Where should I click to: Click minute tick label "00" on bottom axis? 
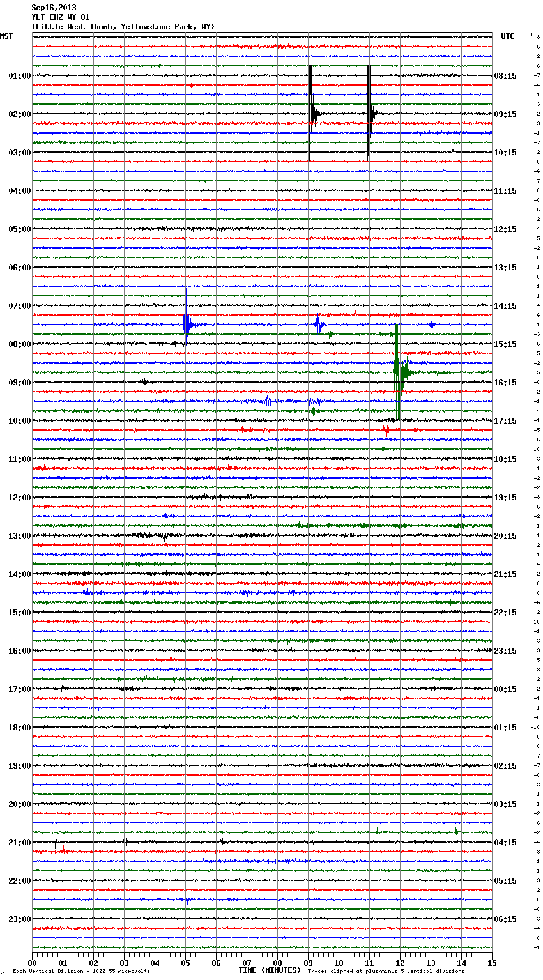(x=32, y=963)
